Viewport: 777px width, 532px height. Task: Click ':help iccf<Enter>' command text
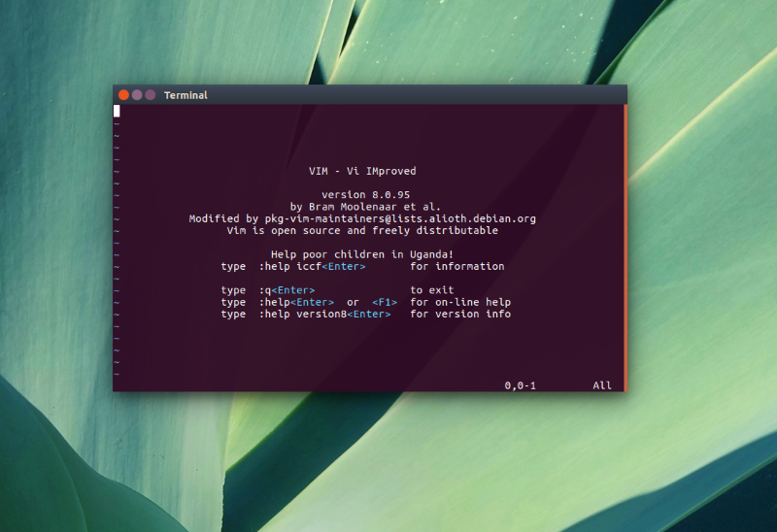click(312, 267)
